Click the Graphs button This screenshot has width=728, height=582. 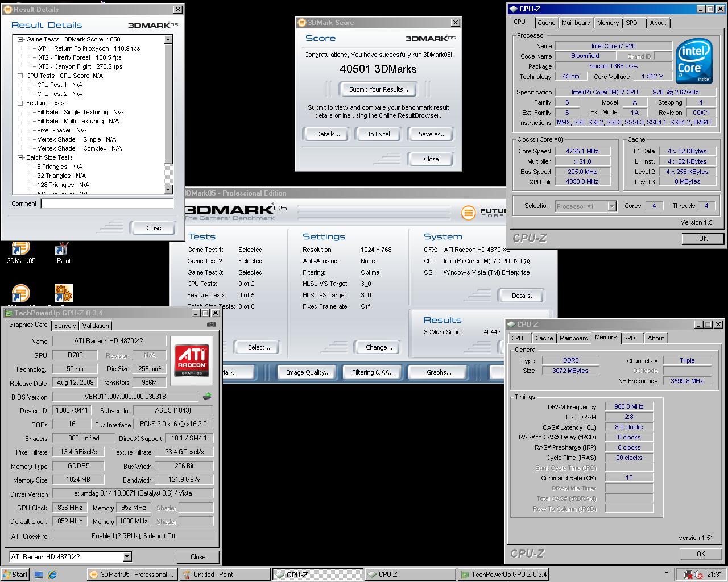coord(439,372)
